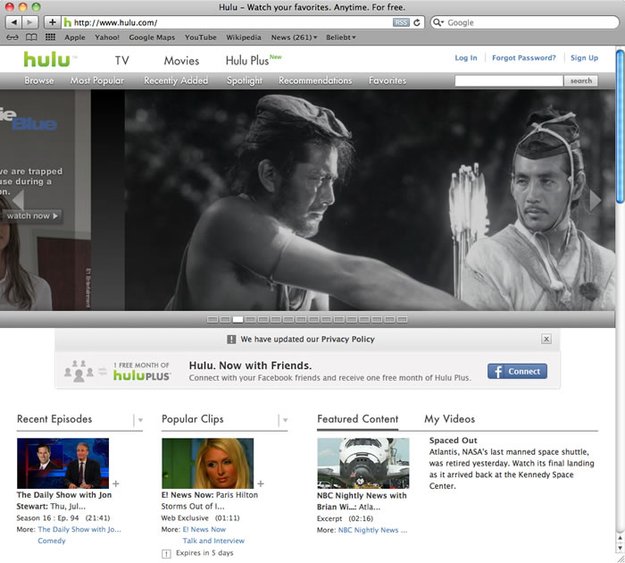Open the Movies section
This screenshot has width=625, height=563.
point(181,61)
